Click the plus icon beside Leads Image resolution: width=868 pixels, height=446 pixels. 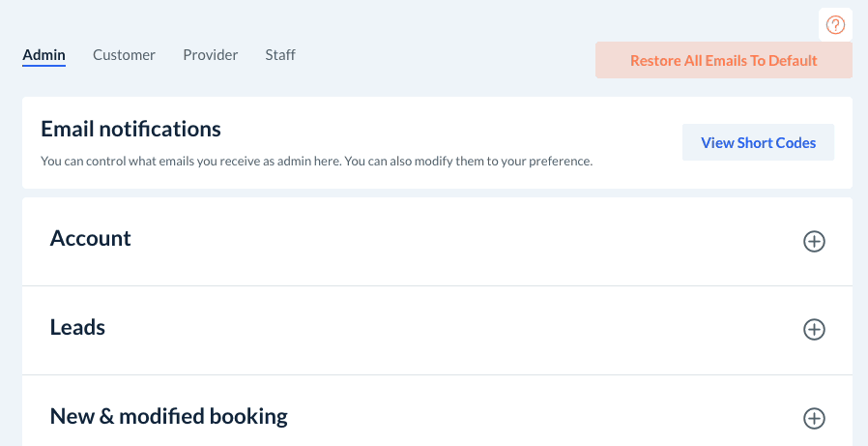pos(815,330)
